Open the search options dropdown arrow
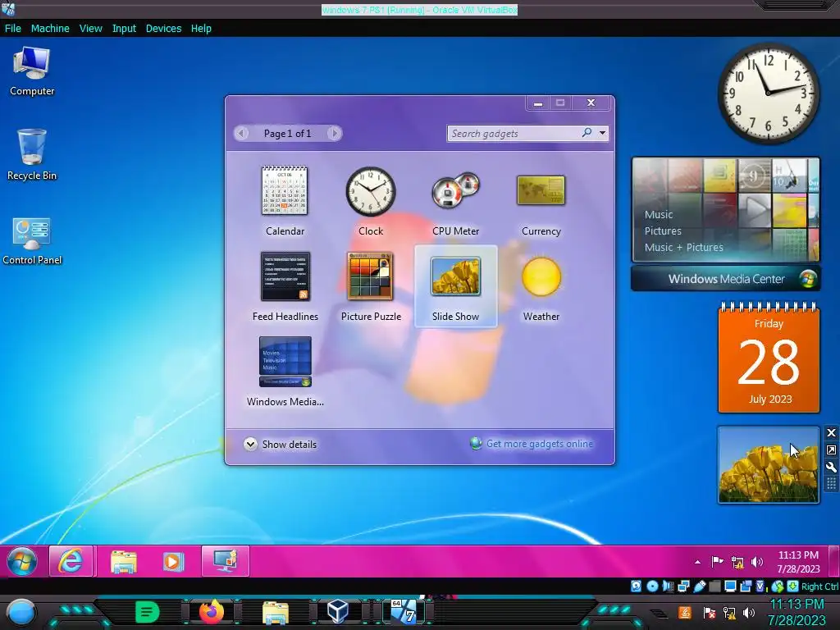 (x=603, y=133)
